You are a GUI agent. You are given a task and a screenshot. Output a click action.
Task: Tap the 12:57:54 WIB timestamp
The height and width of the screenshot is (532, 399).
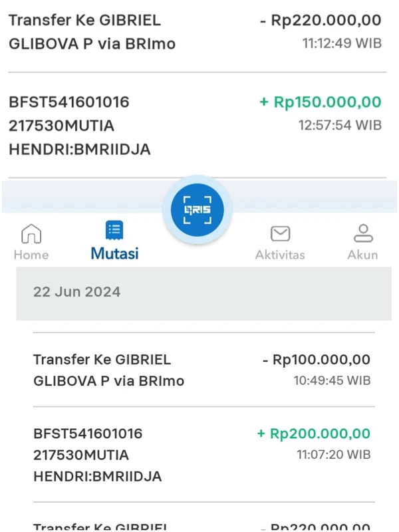[x=339, y=124]
